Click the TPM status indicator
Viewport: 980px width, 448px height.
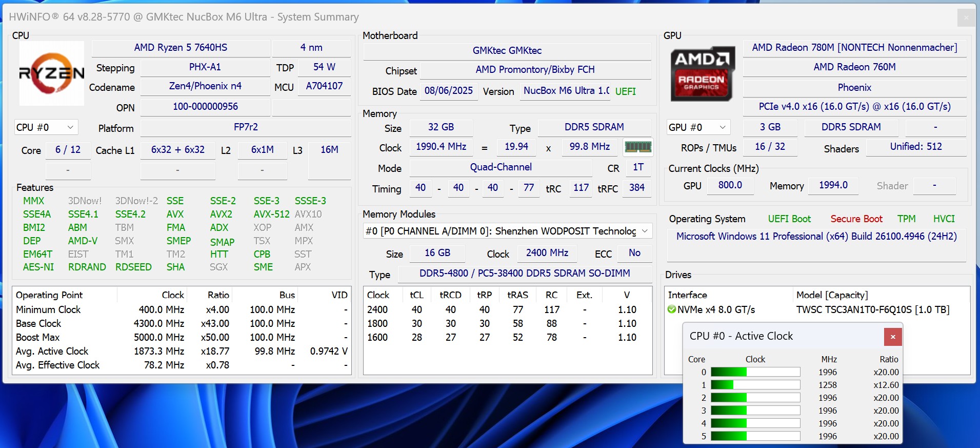coord(906,219)
